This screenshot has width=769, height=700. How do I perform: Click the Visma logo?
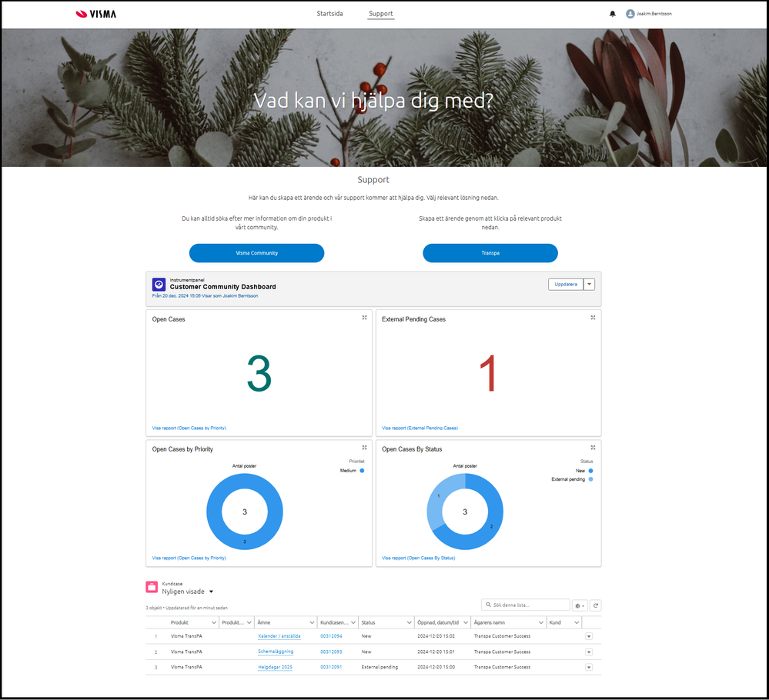(x=96, y=14)
